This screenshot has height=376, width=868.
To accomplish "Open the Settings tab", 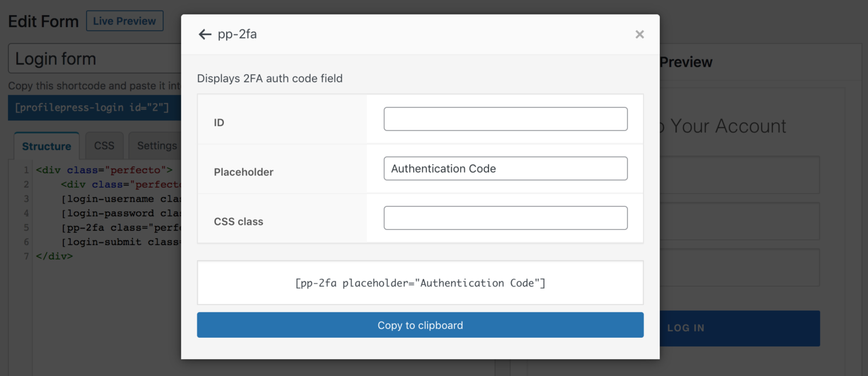I will (155, 145).
